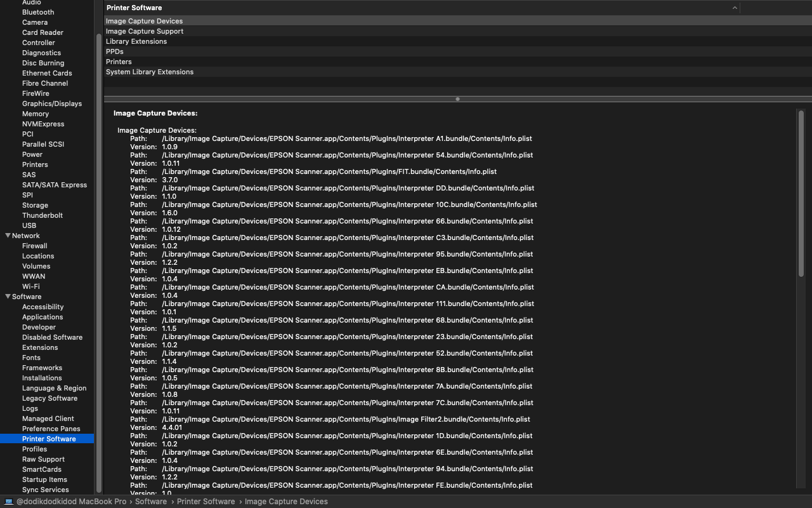
Task: Open Diagnostics in sidebar
Action: point(41,53)
